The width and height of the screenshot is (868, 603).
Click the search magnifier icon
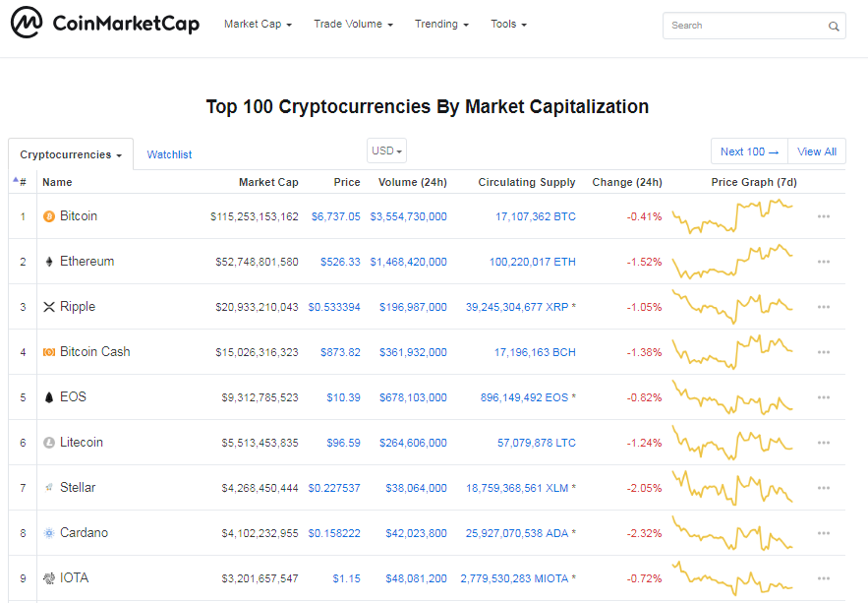tap(834, 26)
